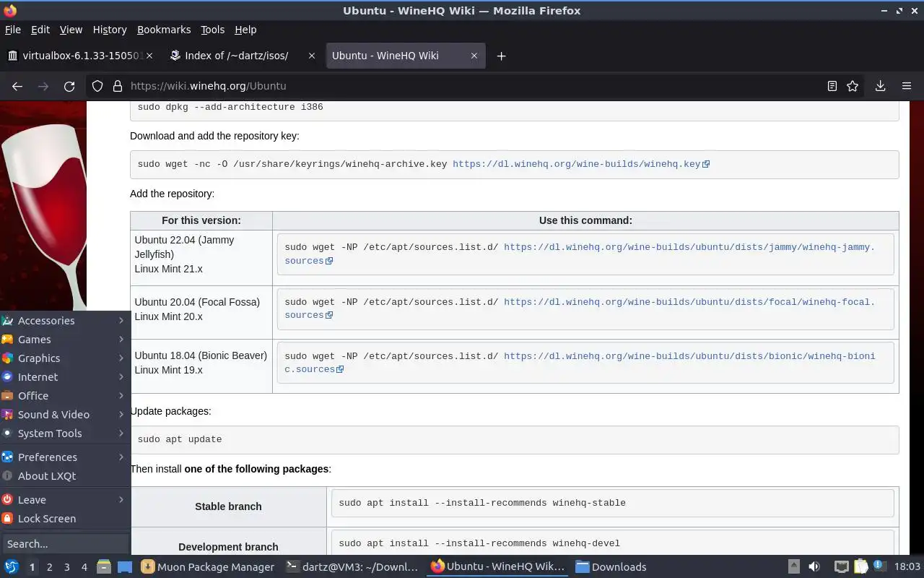Reload the WineHQ wiki page
Viewport: 924px width, 578px height.
[x=69, y=86]
